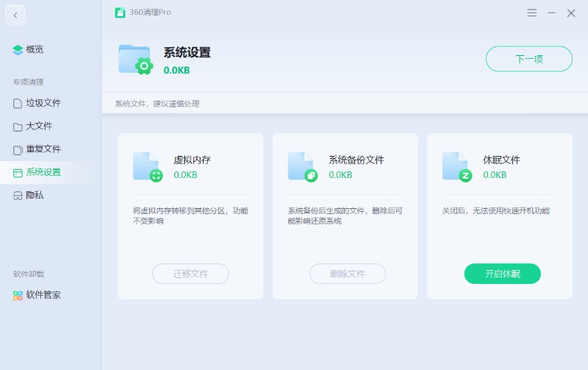Go back using the arrow button

(x=15, y=15)
